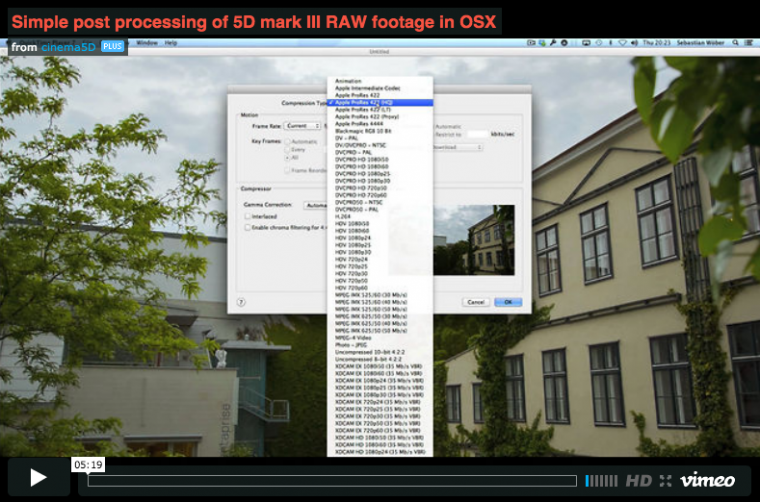Open Notification Center list icon
This screenshot has height=502, width=760.
click(x=749, y=43)
